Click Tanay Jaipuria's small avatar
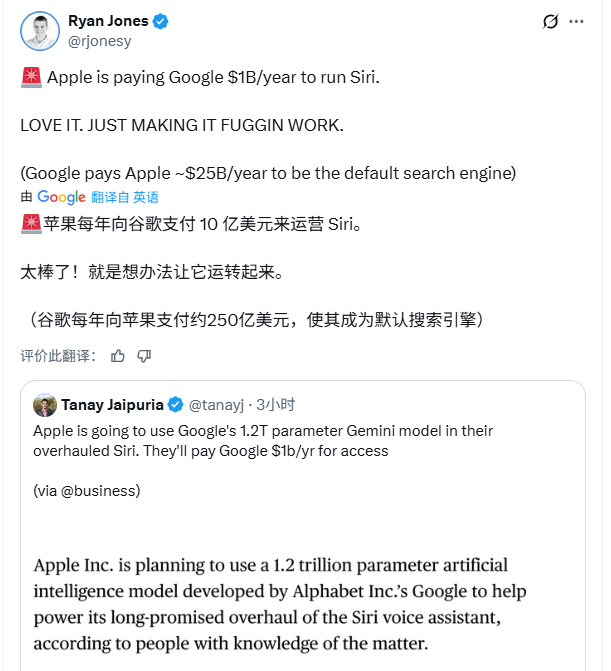The height and width of the screenshot is (671, 611). click(x=44, y=405)
